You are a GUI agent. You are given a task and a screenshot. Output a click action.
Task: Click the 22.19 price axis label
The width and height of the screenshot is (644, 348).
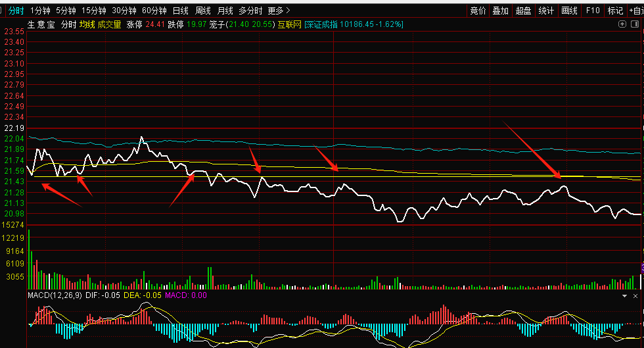14,128
